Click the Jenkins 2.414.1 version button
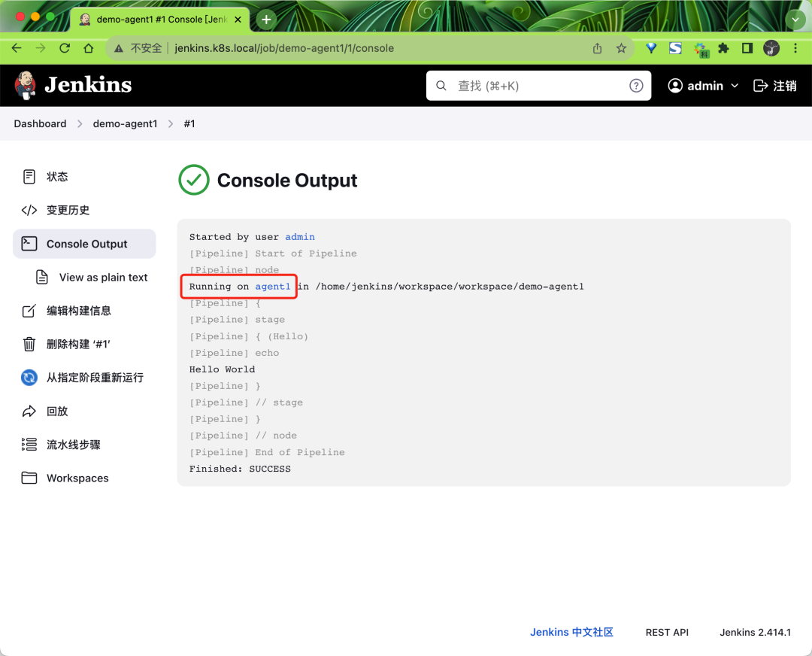Screen dimensions: 812x656 pyautogui.click(x=755, y=632)
